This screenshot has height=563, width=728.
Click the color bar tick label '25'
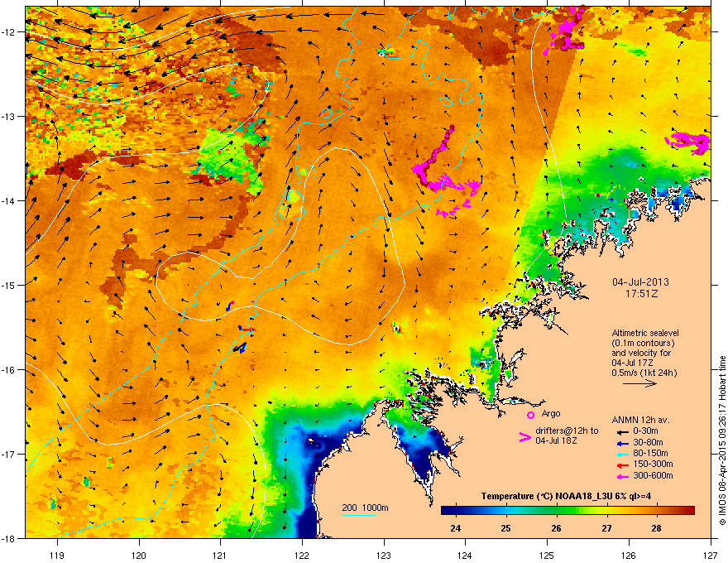pyautogui.click(x=506, y=528)
